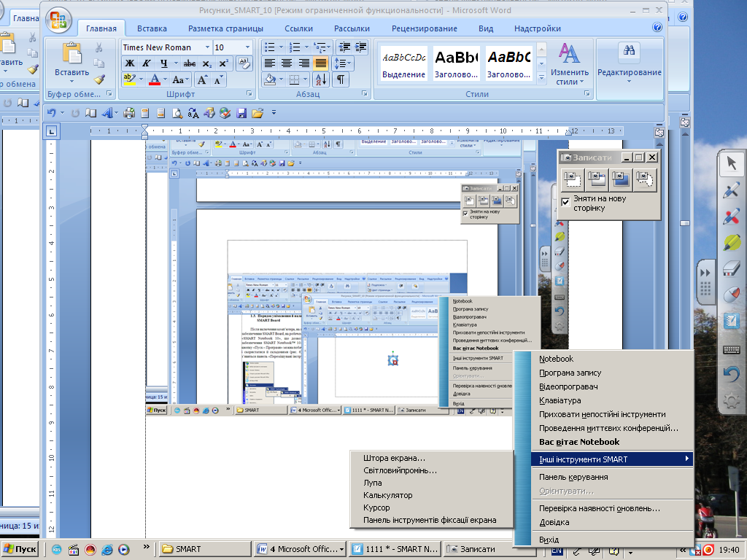Click the Пуск start button

point(20,549)
